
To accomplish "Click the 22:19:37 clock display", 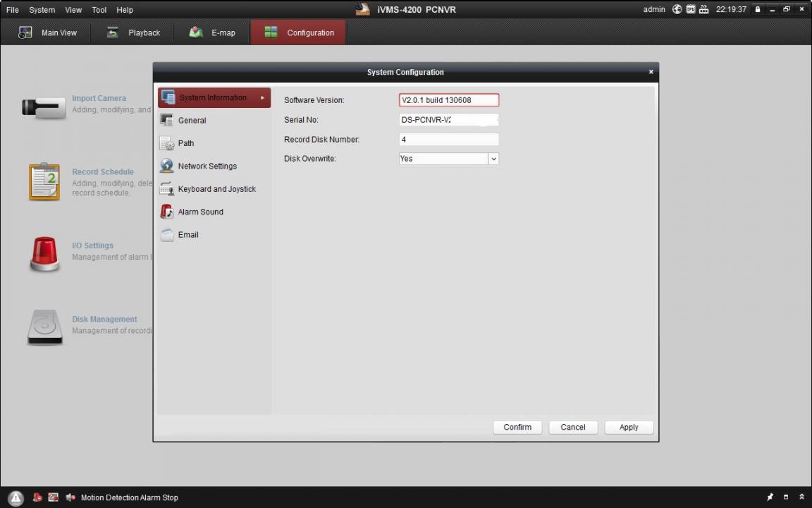I will pyautogui.click(x=731, y=9).
